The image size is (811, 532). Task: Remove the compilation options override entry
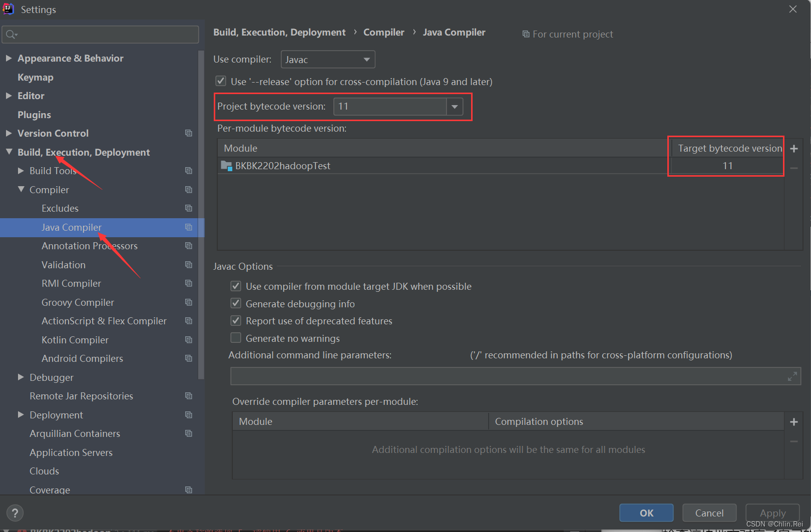click(x=794, y=441)
